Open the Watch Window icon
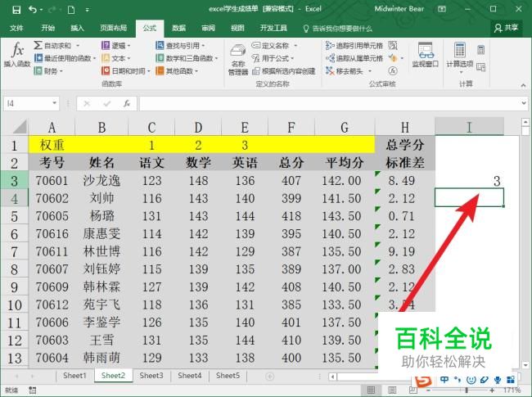Screen dimensions: 532x397 [x=425, y=50]
